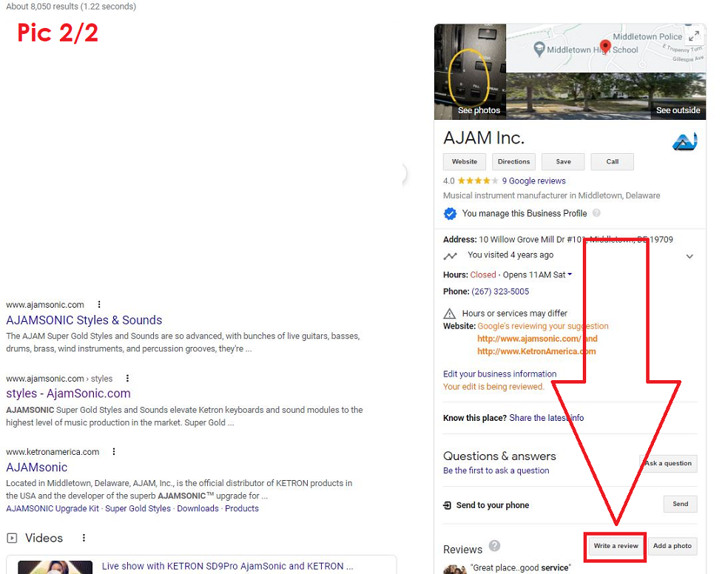Click the Great place..good service review text
This screenshot has height=574, width=728.
click(520, 567)
